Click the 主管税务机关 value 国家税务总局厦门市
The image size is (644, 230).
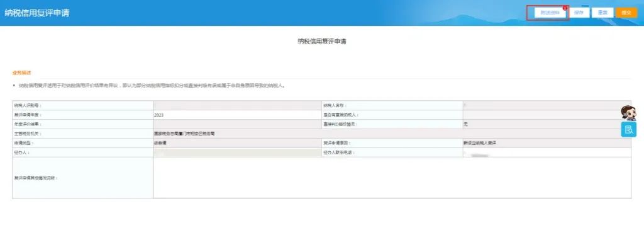point(184,134)
